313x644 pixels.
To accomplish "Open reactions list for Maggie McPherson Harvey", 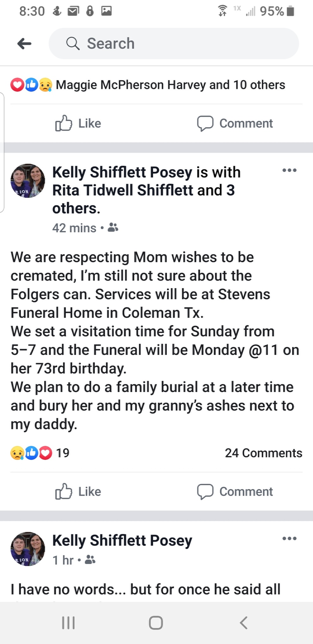I will pos(170,85).
